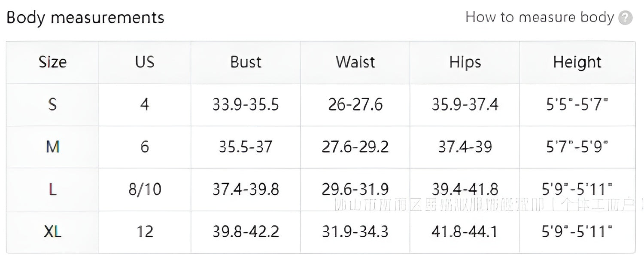Click the M size row label

[52, 147]
